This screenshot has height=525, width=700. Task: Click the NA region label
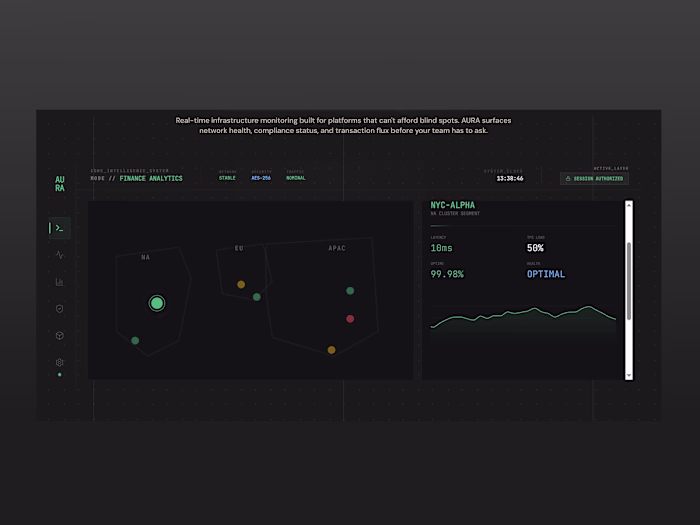click(146, 257)
